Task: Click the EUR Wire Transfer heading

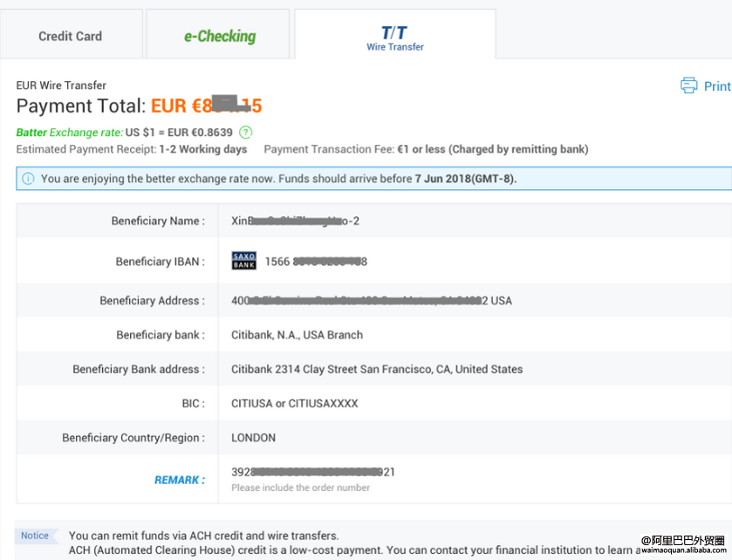Action: click(x=61, y=85)
